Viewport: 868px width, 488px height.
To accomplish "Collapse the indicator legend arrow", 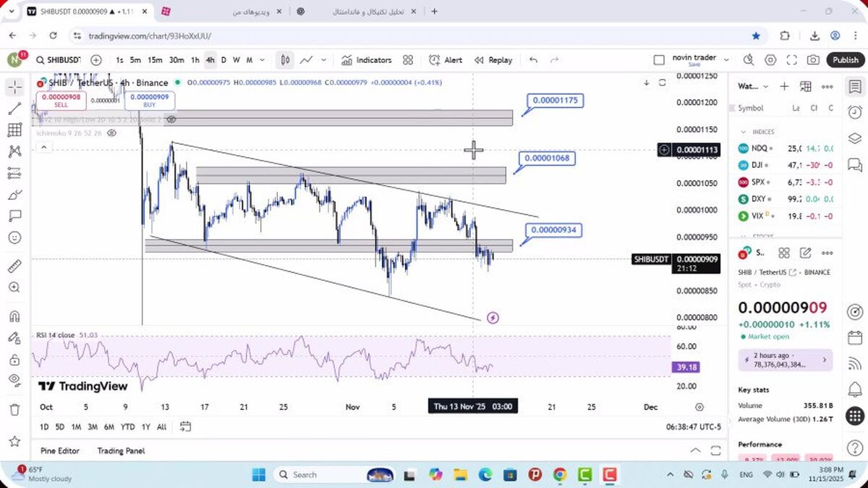I will point(43,147).
